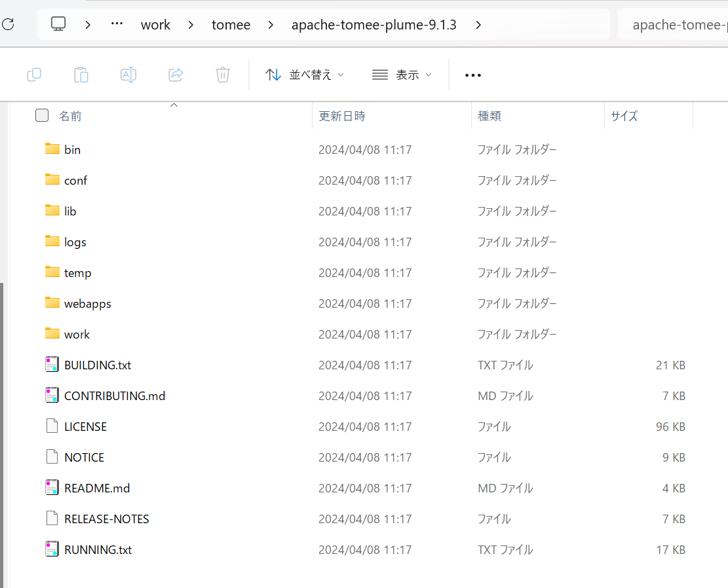This screenshot has width=728, height=588.
Task: Expand the breadcrumb ellipsis to show hidden path segments
Action: (117, 24)
